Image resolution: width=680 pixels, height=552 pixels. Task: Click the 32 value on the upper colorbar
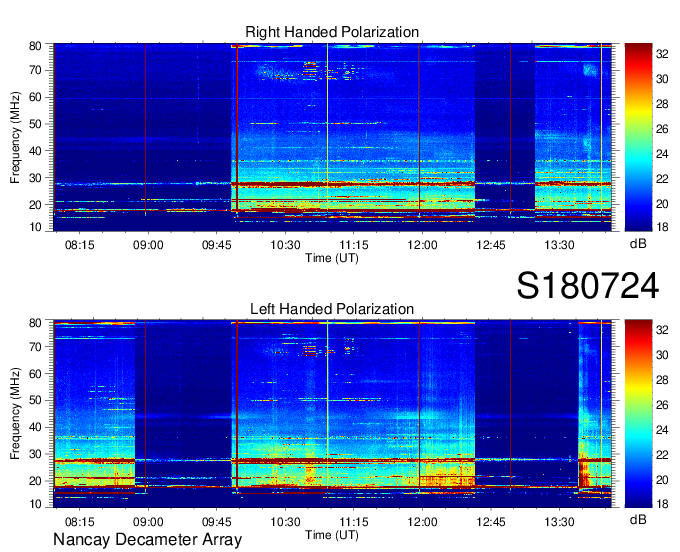[662, 54]
